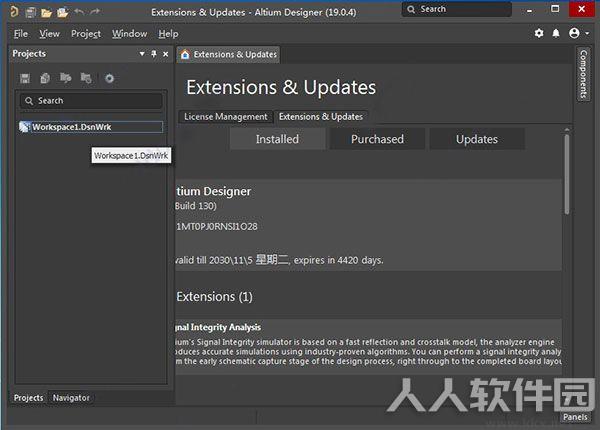Focus the title bar Search box
The image size is (600, 430).
point(457,9)
